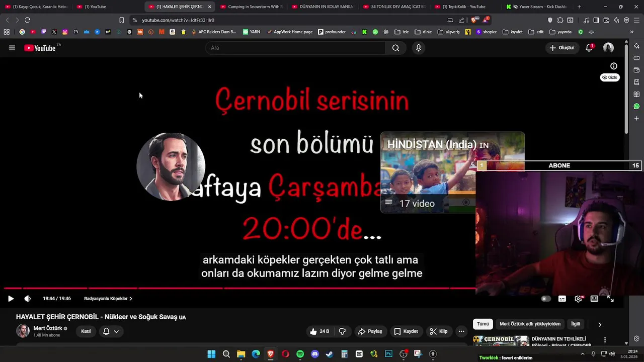
Task: Open Brave wallet icon
Action: click(606, 20)
